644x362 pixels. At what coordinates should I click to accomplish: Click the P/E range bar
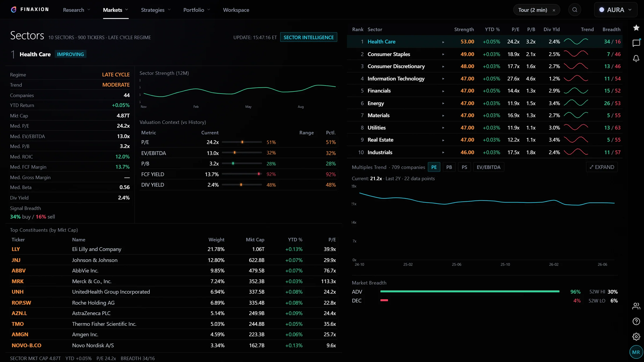(242, 142)
